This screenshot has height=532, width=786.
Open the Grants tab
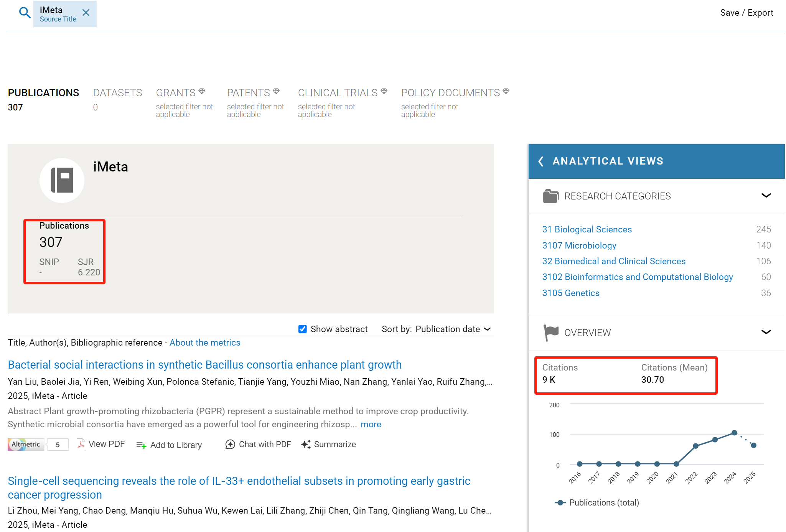click(176, 93)
